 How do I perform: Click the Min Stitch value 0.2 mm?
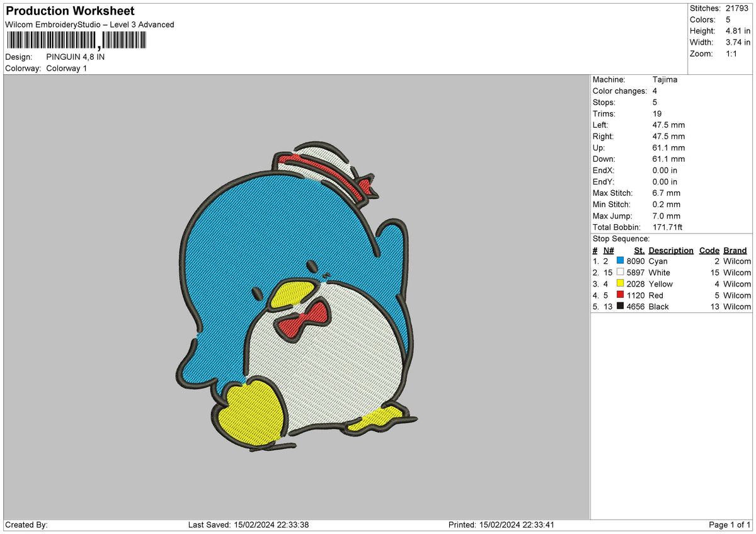click(667, 204)
